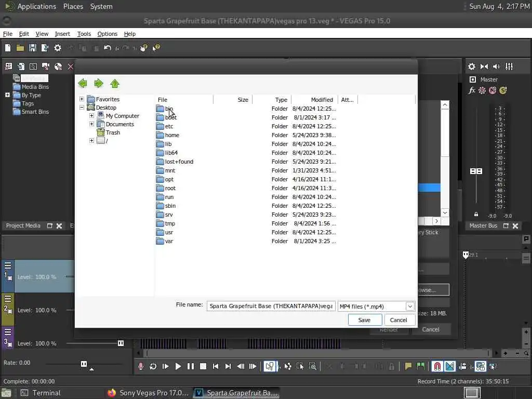Click the track 3 Level slider handle
The height and width of the screenshot is (399, 532).
click(121, 343)
